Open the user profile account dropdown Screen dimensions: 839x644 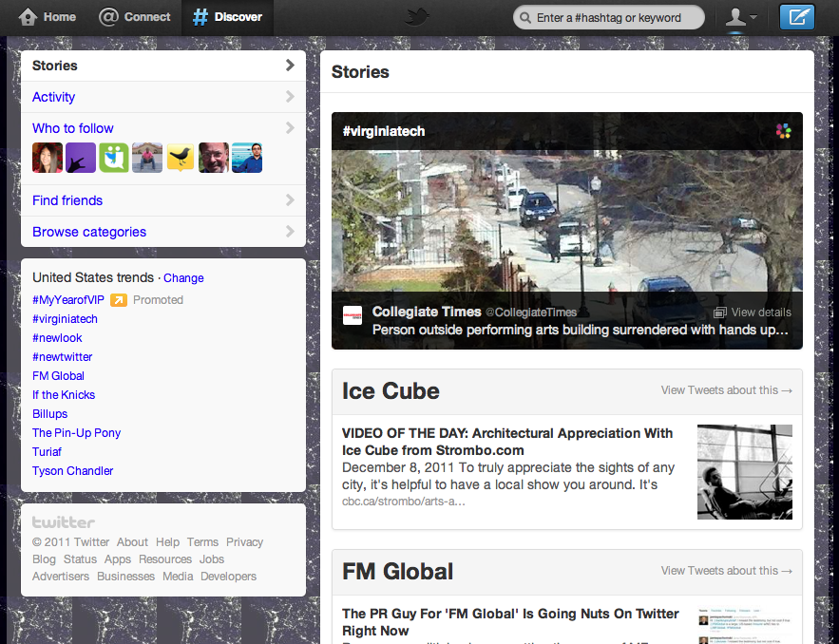pyautogui.click(x=740, y=17)
